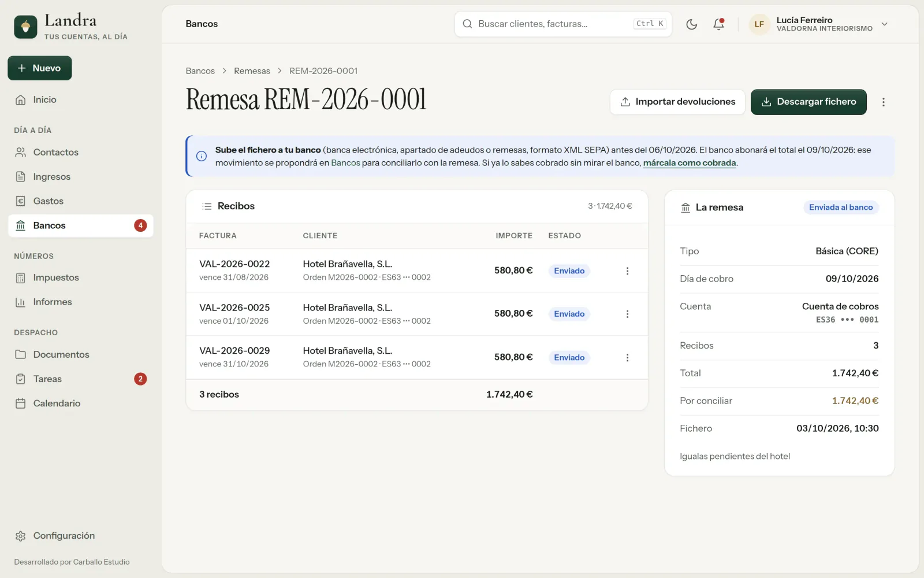Click the Por conciliar amount 1.742,40 €
924x578 pixels.
[855, 401]
